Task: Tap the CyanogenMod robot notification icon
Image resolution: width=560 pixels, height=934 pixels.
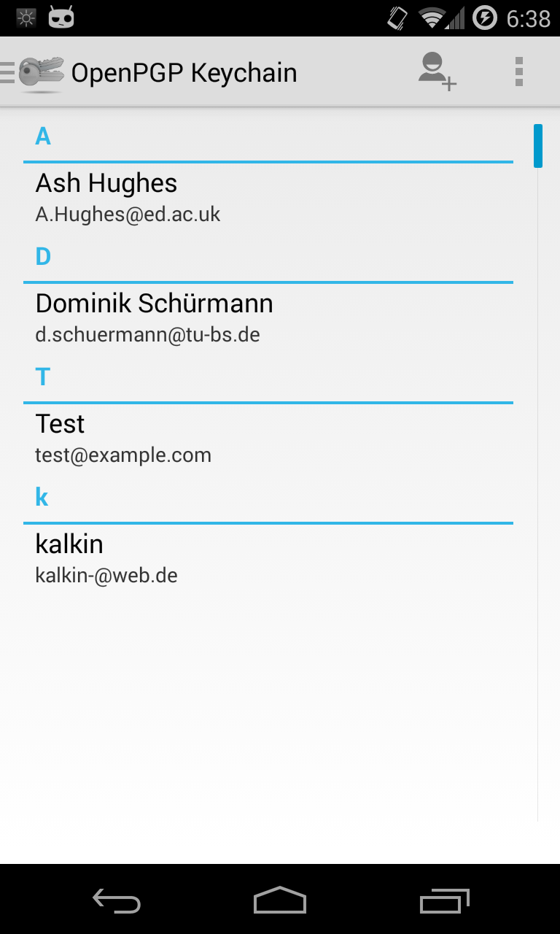Action: [61, 18]
